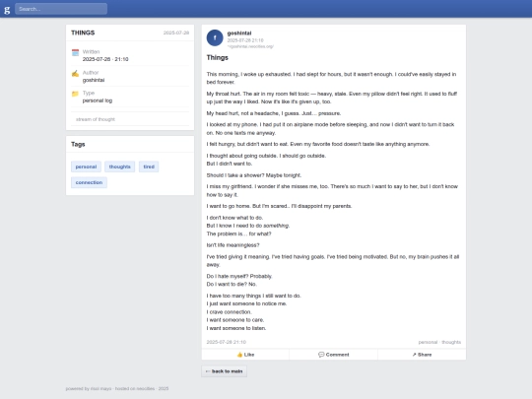The image size is (532, 399).
Task: Click the g site logo
Action: (7, 10)
